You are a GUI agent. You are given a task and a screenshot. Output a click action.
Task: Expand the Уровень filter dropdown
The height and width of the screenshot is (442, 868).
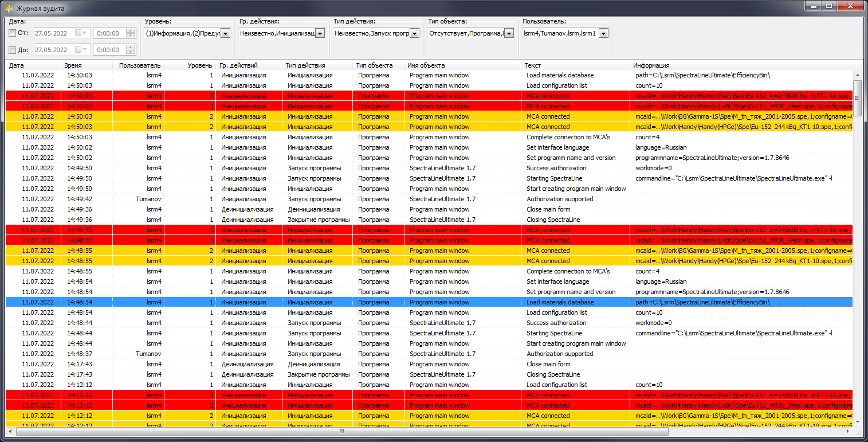coord(225,33)
